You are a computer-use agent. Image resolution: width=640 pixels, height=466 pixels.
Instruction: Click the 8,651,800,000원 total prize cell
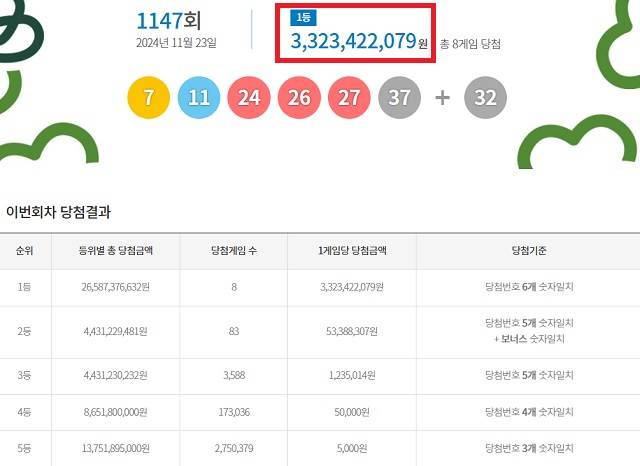pyautogui.click(x=116, y=412)
